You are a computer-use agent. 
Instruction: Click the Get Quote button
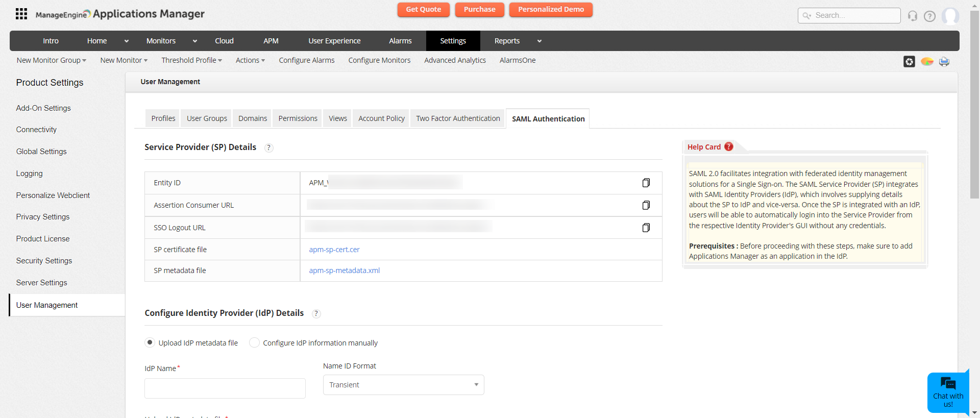[x=423, y=10]
